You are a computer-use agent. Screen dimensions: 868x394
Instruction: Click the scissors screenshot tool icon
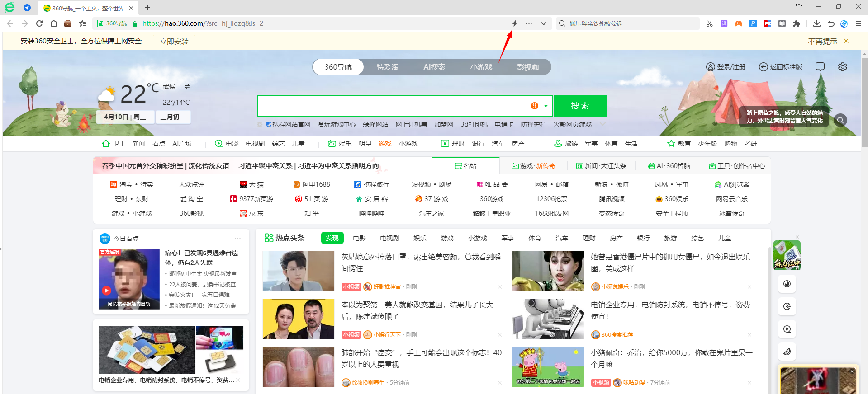pos(710,23)
